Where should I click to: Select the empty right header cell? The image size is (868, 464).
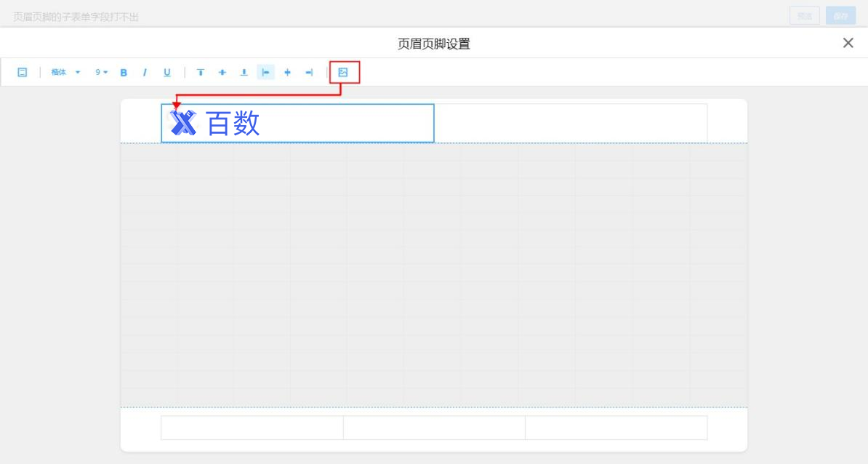(x=570, y=123)
